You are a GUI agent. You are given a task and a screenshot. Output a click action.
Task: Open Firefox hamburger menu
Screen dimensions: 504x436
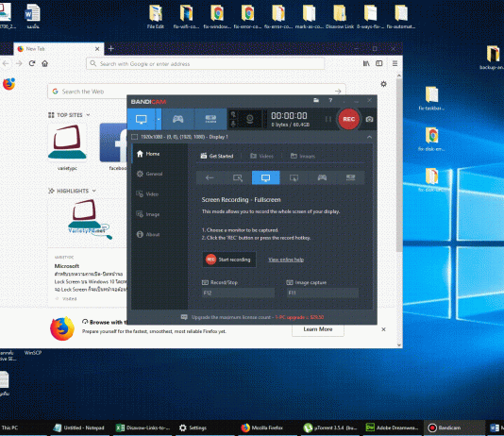coord(395,63)
